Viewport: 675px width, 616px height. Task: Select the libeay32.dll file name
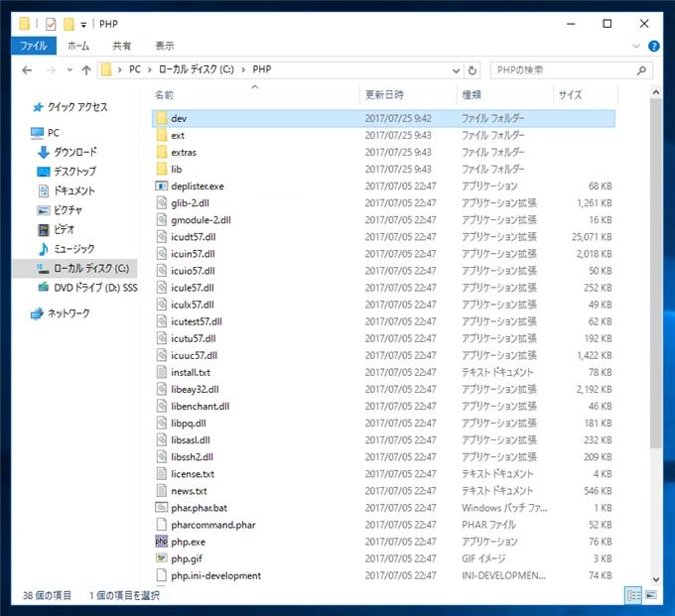coord(195,389)
